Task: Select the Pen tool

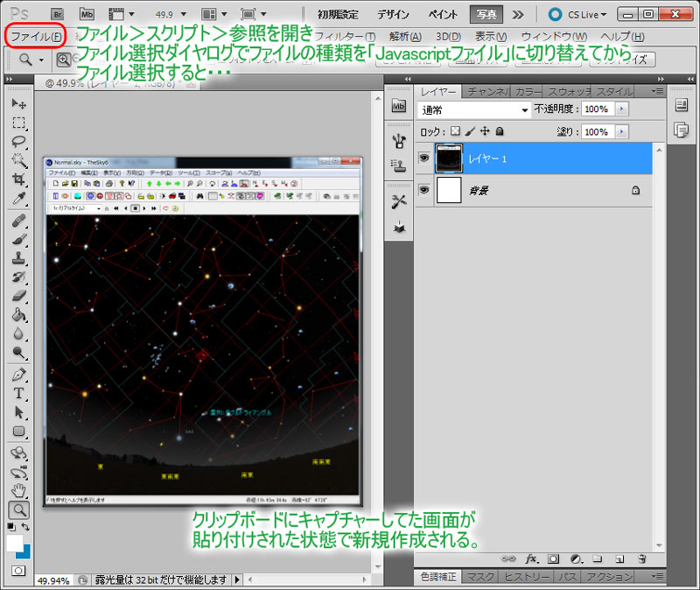Action: (18, 375)
